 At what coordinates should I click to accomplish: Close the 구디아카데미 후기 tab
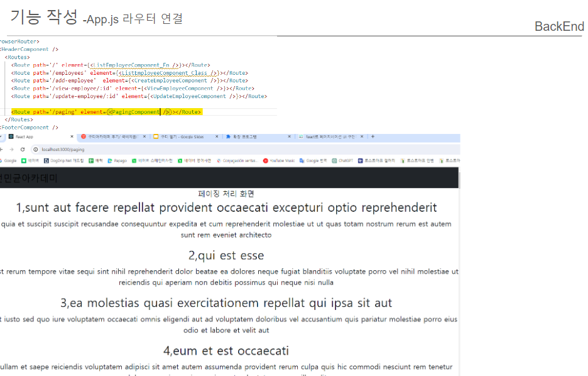click(x=144, y=136)
